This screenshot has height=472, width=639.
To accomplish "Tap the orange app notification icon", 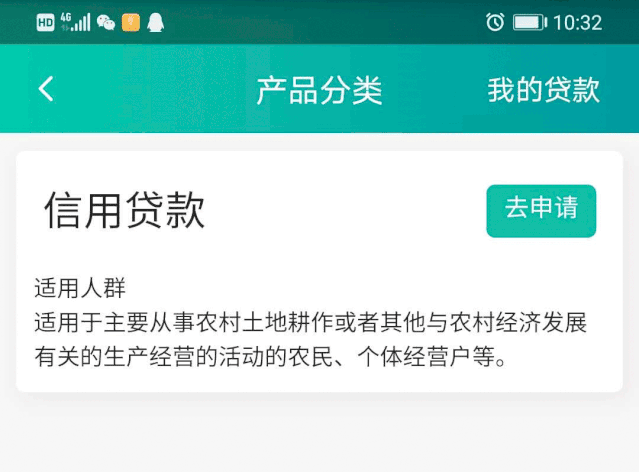I will tap(131, 23).
